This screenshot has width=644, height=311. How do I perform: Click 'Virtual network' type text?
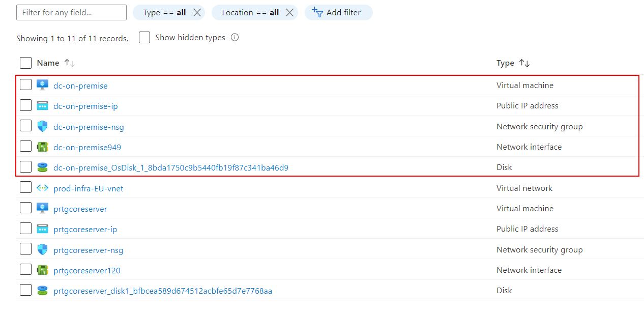pyautogui.click(x=524, y=188)
